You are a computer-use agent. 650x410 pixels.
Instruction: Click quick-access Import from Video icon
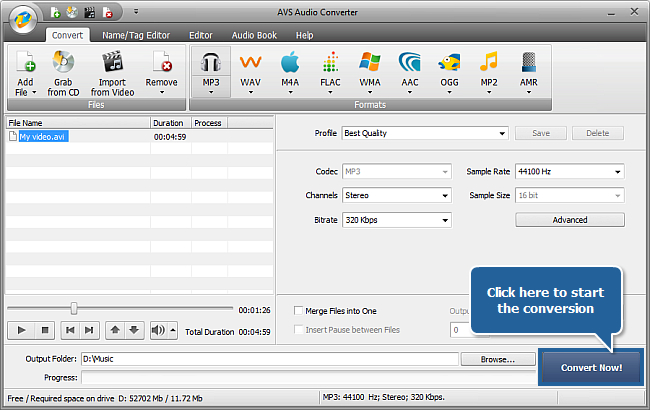[x=90, y=12]
